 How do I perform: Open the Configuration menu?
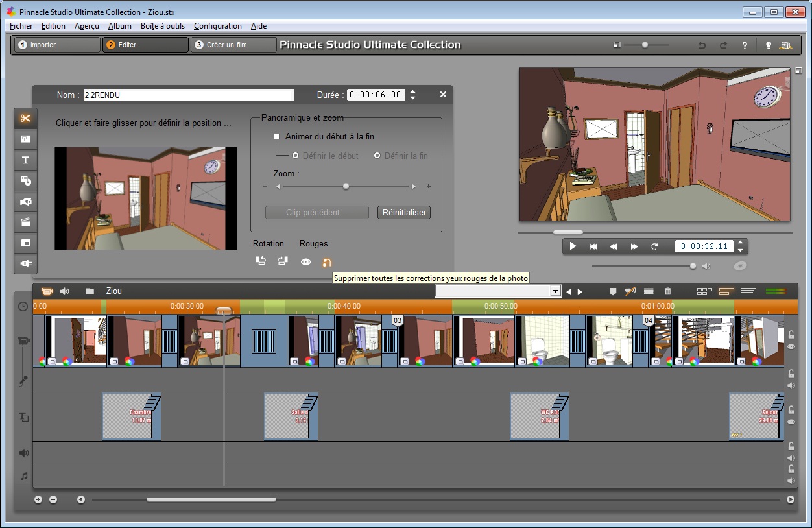218,26
